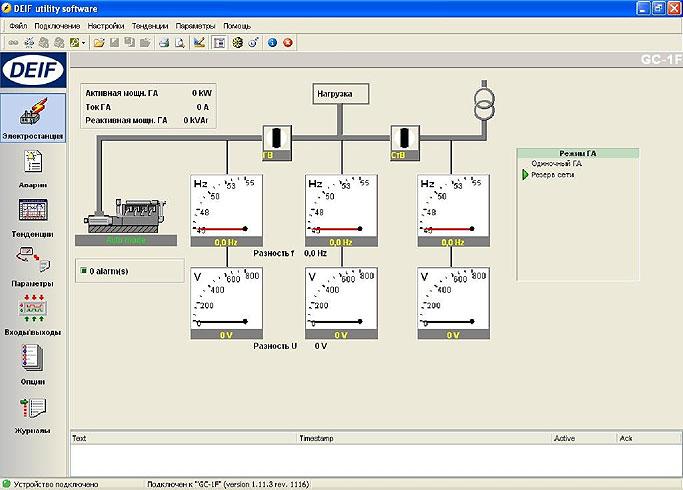Click the clock synchronize toolbar icon
683x490 pixels.
pos(254,43)
